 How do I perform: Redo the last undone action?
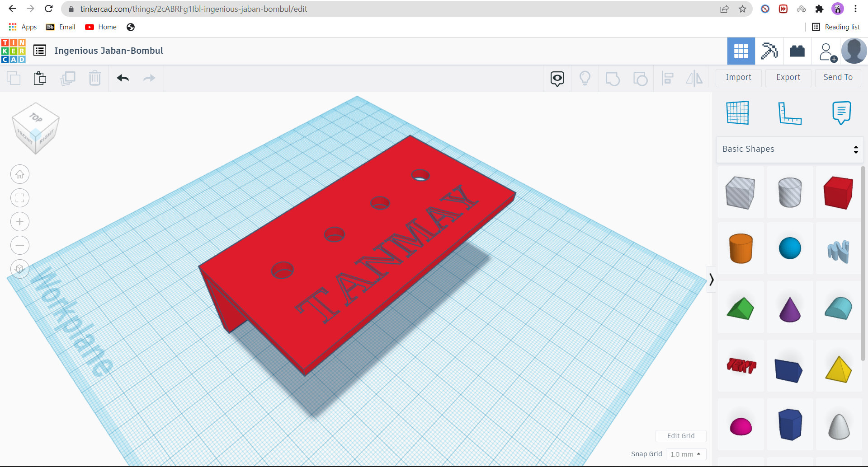(149, 78)
